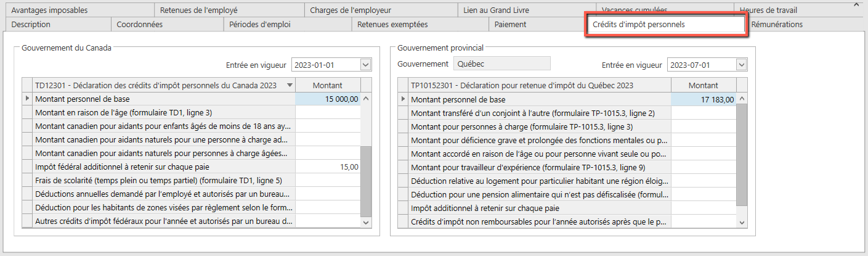
Task: Select federal additional tax amount 15,00
Action: click(x=328, y=167)
